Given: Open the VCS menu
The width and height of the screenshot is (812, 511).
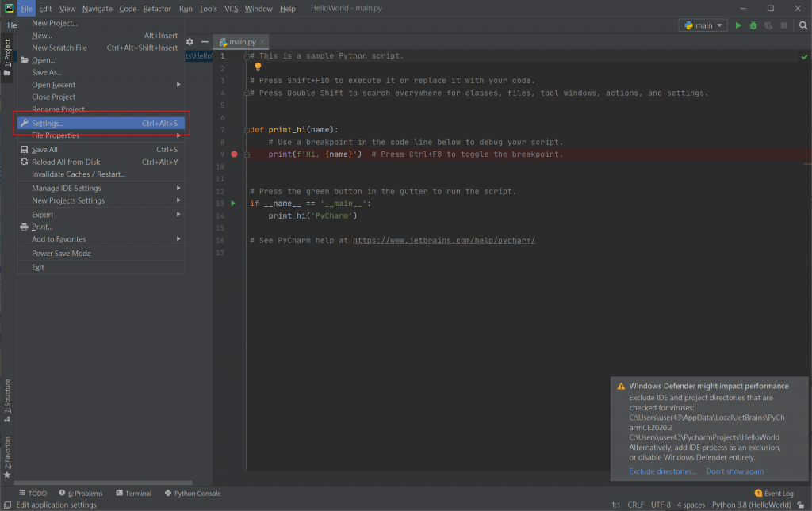Looking at the screenshot, I should pyautogui.click(x=231, y=8).
